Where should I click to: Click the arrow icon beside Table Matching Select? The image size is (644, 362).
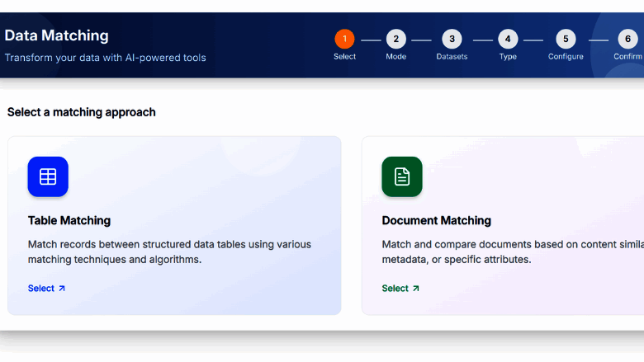pyautogui.click(x=62, y=289)
